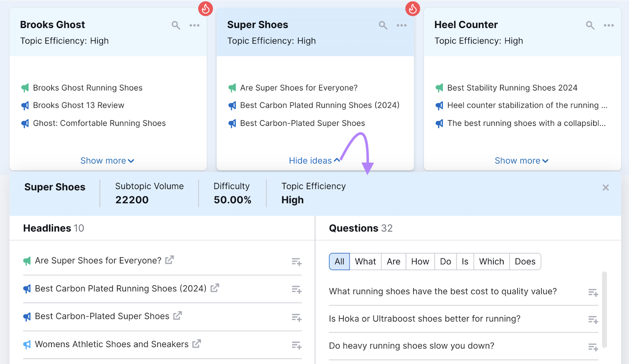Select the 'How' filter tab
Screen dimensions: 629x364
click(x=420, y=261)
